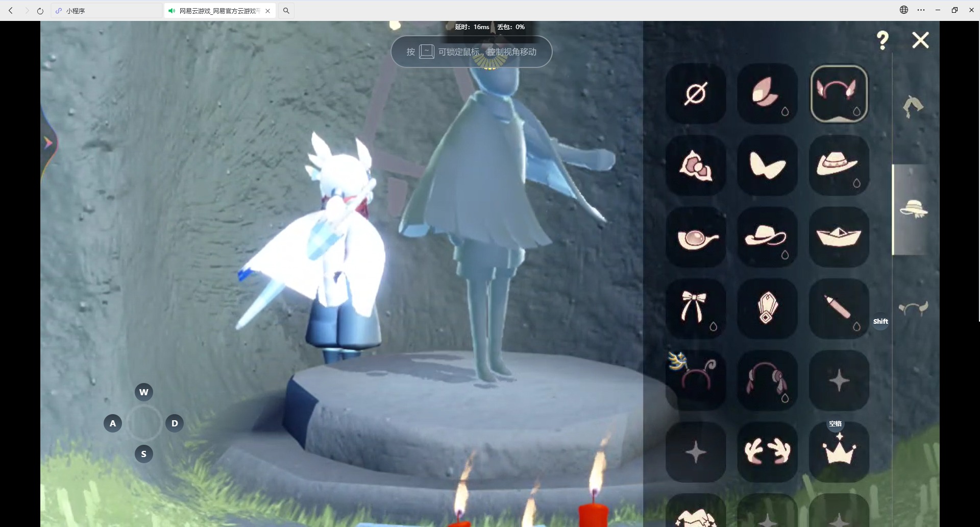Click the locked sparkle slot left of antlers
The height and width of the screenshot is (527, 980).
coord(696,452)
